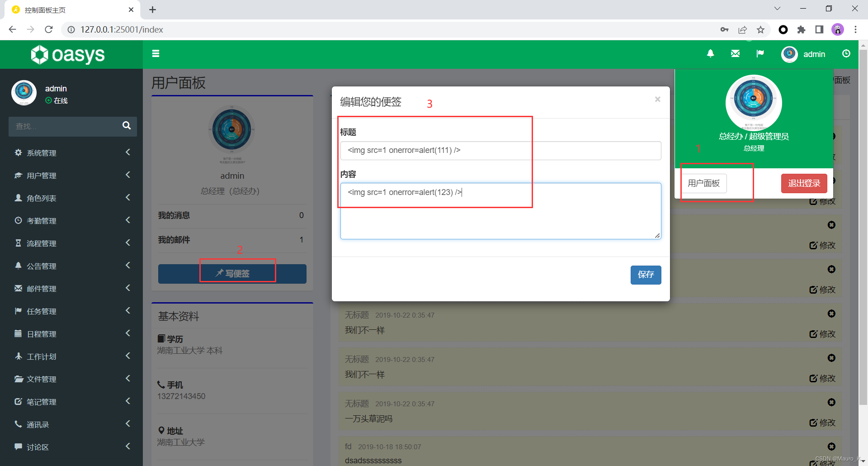Click the hamburger menu icon
Screen dimensions: 868x466
pos(156,53)
